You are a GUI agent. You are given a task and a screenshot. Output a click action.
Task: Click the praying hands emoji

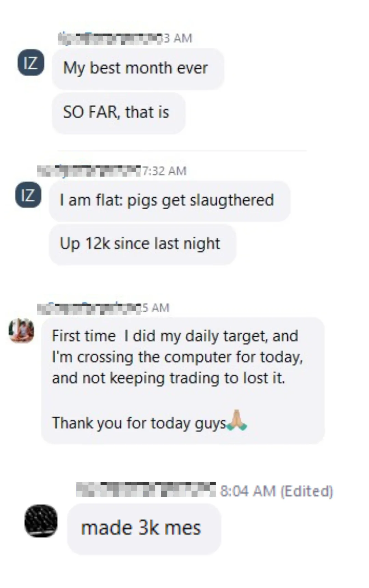tap(236, 420)
